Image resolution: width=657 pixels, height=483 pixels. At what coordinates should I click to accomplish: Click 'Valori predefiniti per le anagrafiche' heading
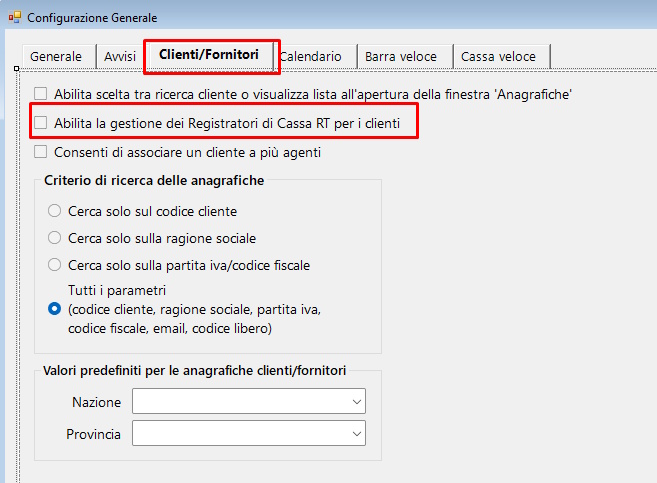click(194, 370)
